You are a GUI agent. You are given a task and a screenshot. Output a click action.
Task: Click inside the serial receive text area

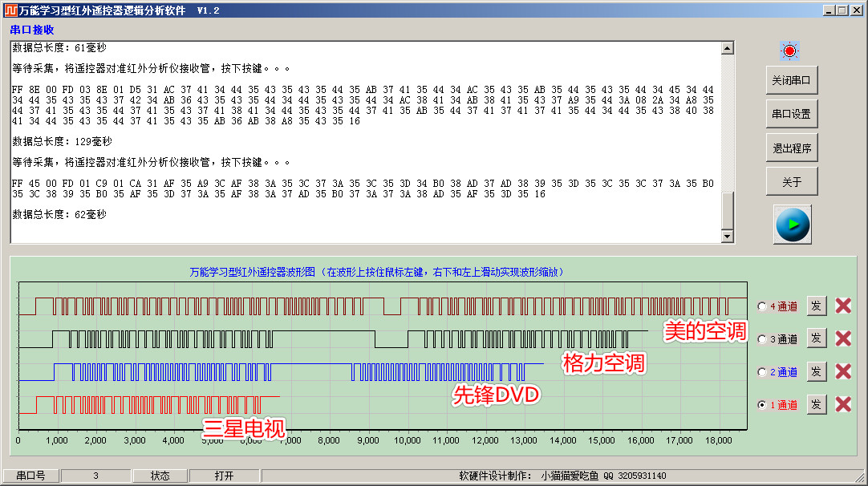point(366,142)
